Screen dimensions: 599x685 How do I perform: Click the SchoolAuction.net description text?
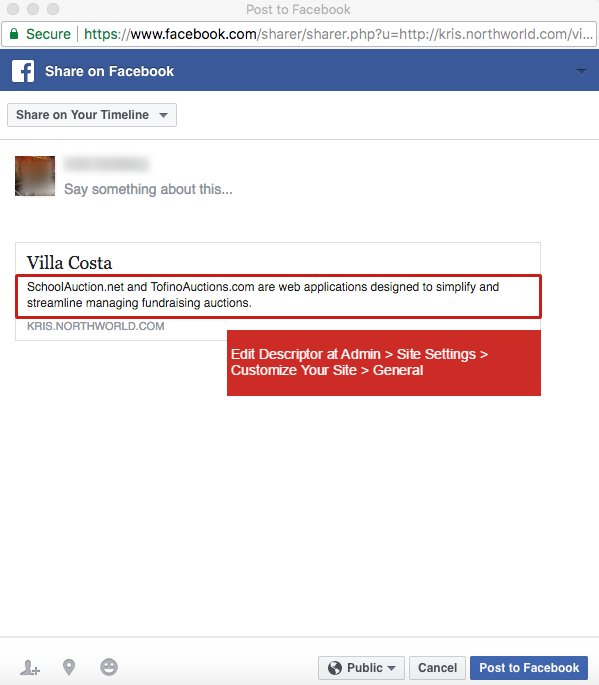[x=263, y=295]
